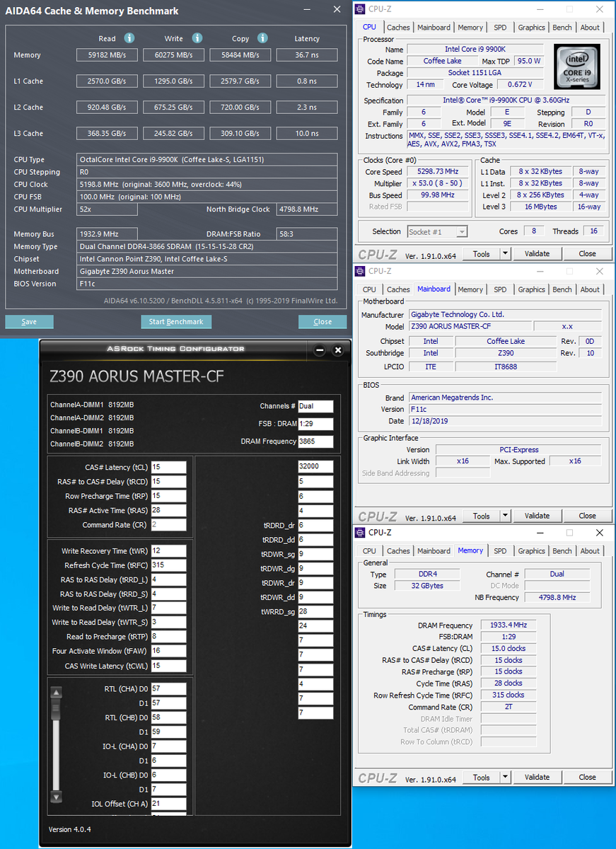Click the L2 Cache Write value 675.25 GB/s
The width and height of the screenshot is (616, 849).
click(173, 108)
